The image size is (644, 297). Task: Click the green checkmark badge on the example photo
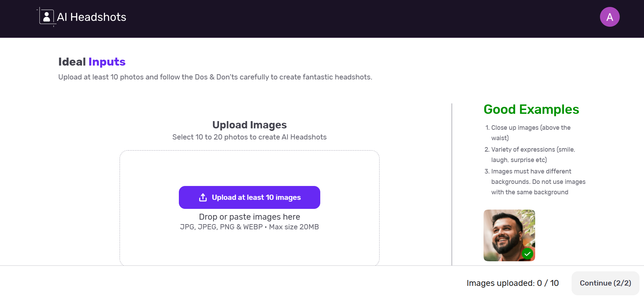point(527,254)
